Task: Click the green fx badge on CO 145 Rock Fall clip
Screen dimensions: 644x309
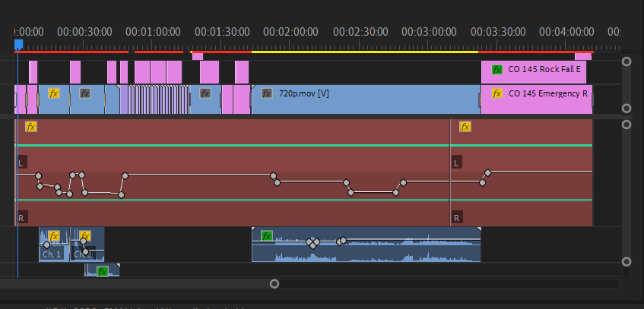Action: (x=497, y=69)
